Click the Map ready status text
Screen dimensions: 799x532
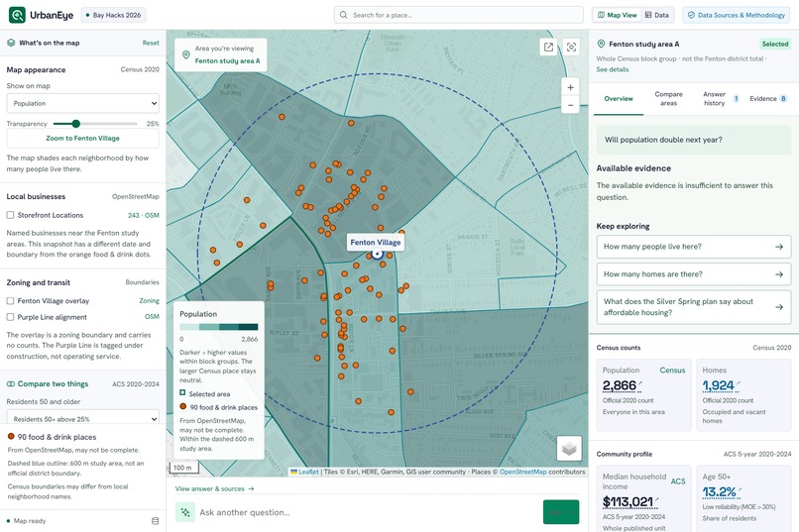pyautogui.click(x=30, y=521)
